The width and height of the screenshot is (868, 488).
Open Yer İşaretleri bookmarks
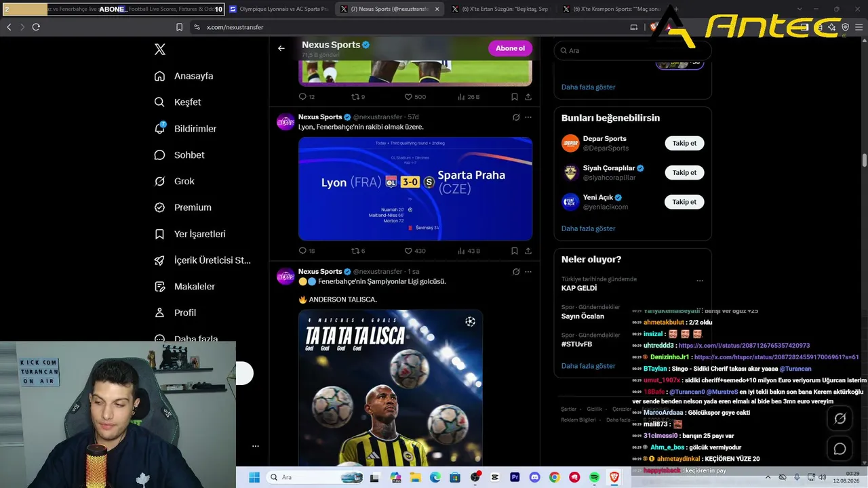click(x=190, y=234)
